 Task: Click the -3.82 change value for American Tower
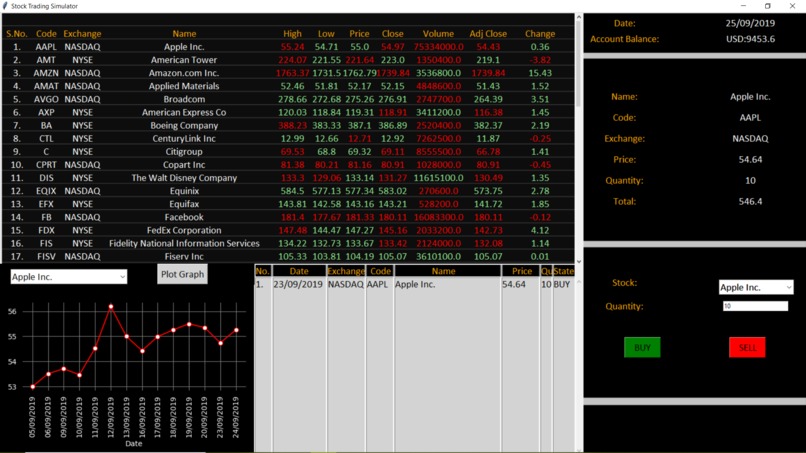(x=540, y=60)
